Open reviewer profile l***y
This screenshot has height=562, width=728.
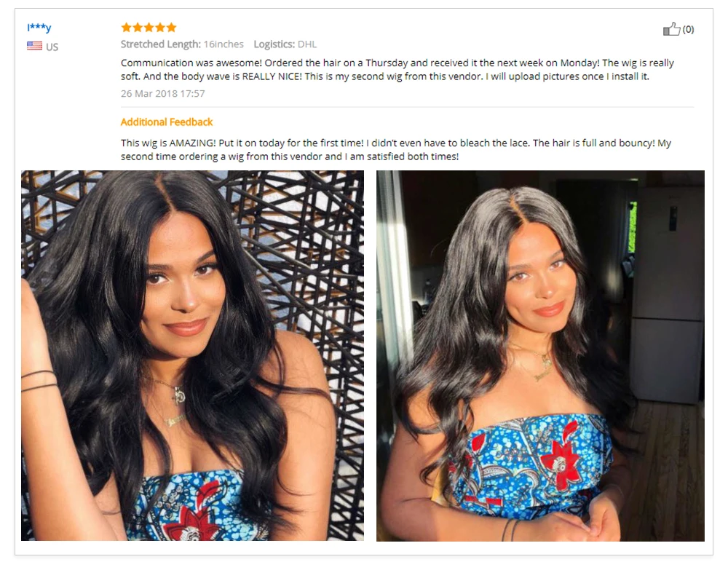pos(39,27)
